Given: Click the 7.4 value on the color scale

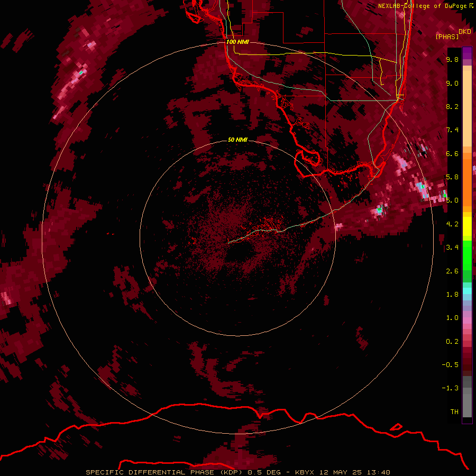Looking at the screenshot, I should pos(452,130).
